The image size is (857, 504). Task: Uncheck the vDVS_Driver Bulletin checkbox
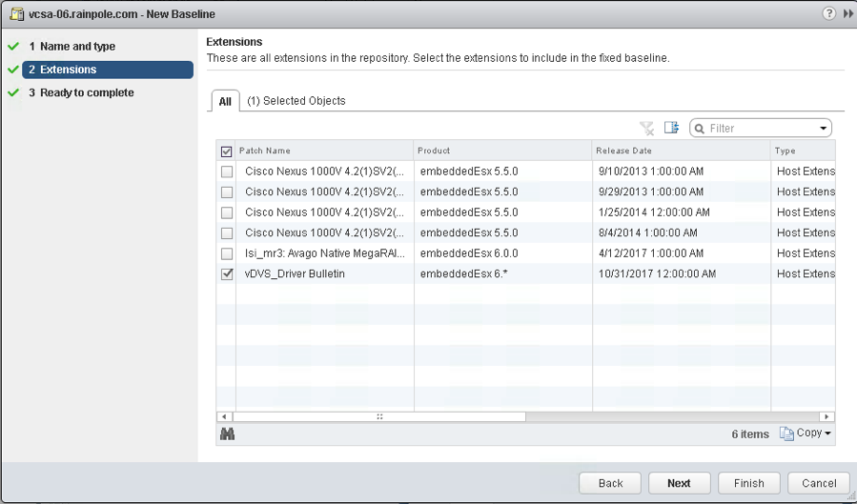tap(226, 273)
